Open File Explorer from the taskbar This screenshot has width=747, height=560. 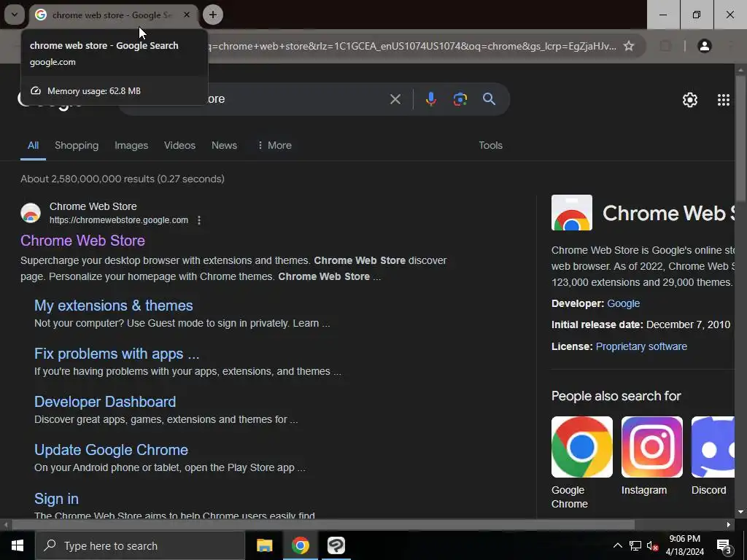coord(264,545)
